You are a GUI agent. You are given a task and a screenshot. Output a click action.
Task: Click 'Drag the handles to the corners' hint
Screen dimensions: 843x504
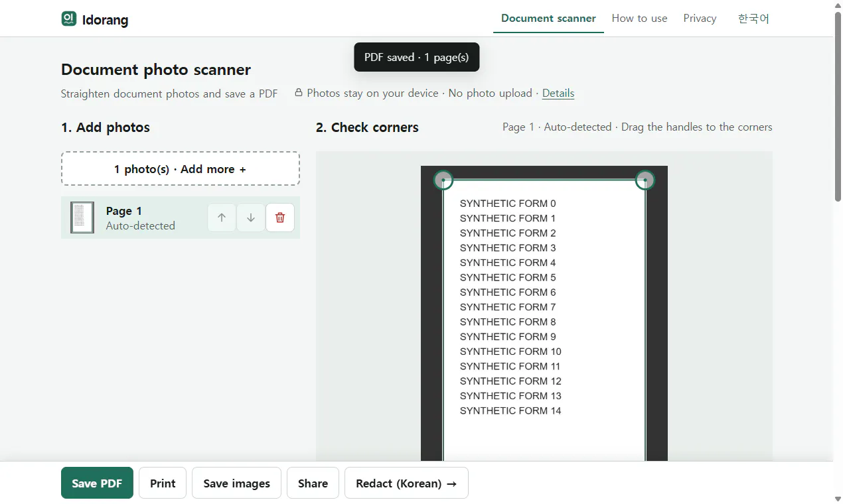coord(697,127)
